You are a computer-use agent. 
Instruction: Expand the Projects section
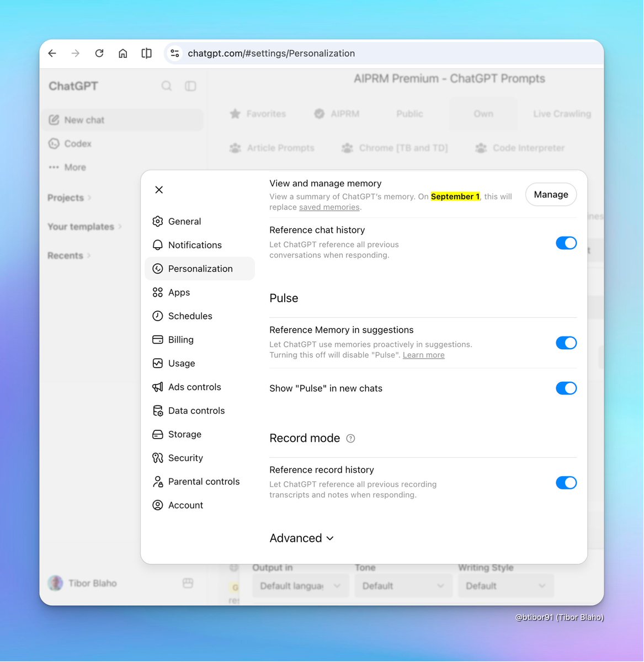point(70,198)
